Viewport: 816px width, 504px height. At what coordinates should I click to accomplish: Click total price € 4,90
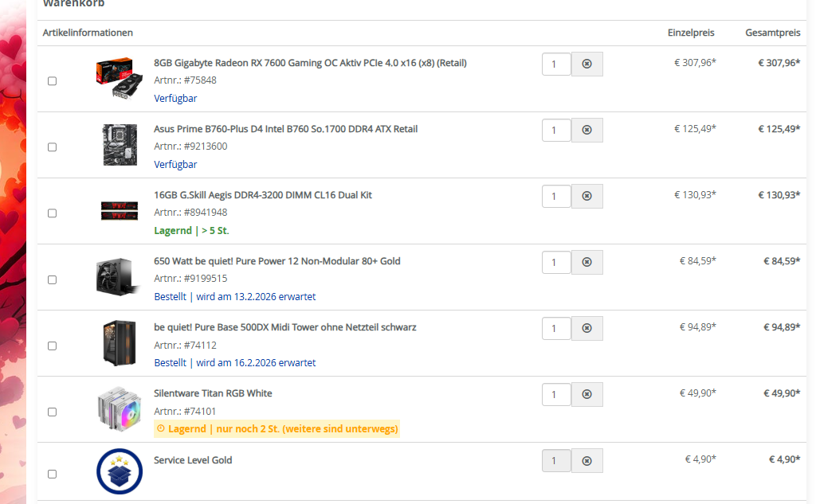(x=784, y=459)
